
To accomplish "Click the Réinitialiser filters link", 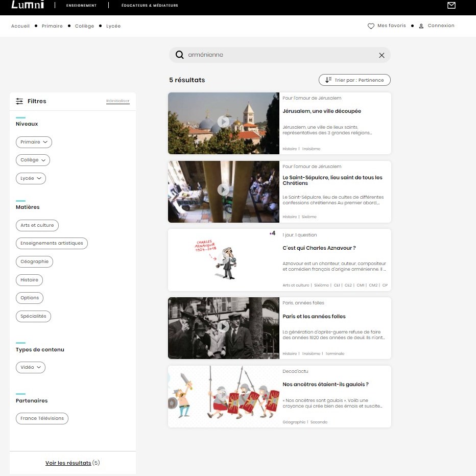I will coord(118,101).
